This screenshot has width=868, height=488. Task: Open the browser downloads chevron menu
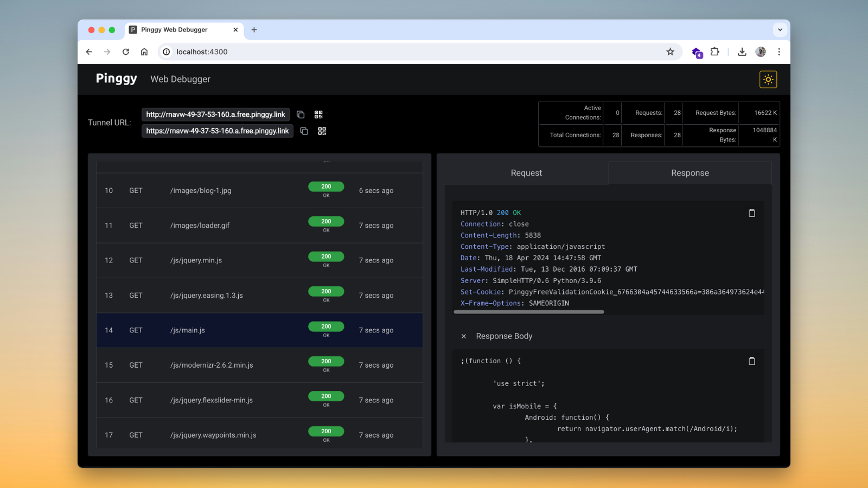pyautogui.click(x=742, y=52)
